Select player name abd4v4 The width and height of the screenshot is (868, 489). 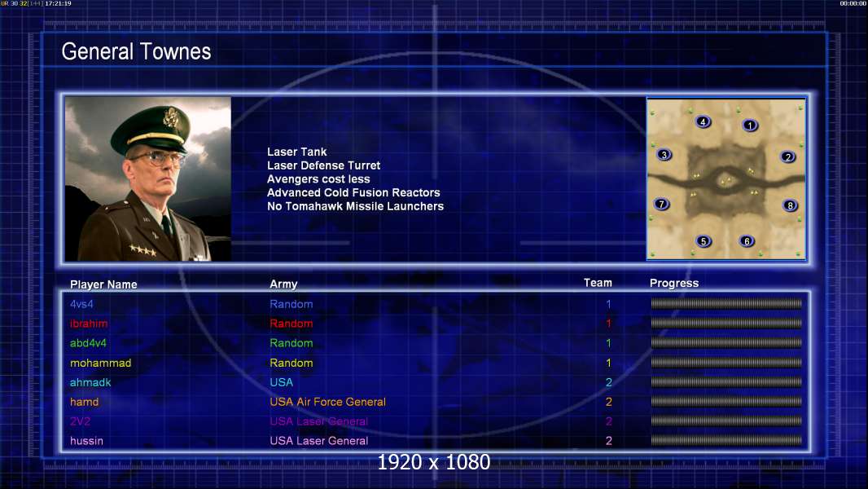88,343
